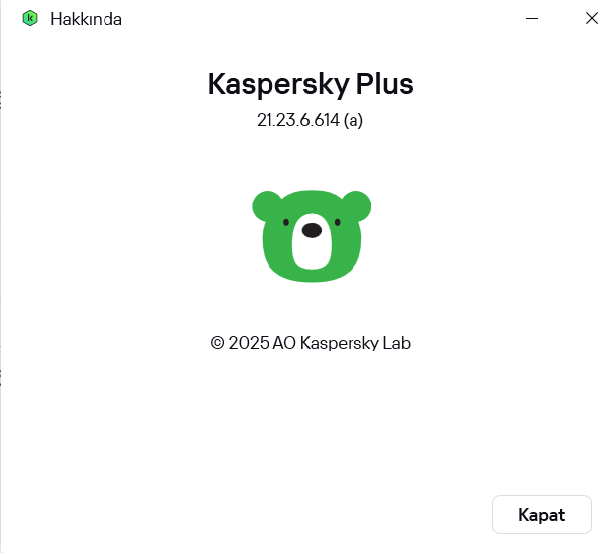Screen dimensions: 613x555
Task: Click the bear's black nose
Action: click(x=312, y=230)
